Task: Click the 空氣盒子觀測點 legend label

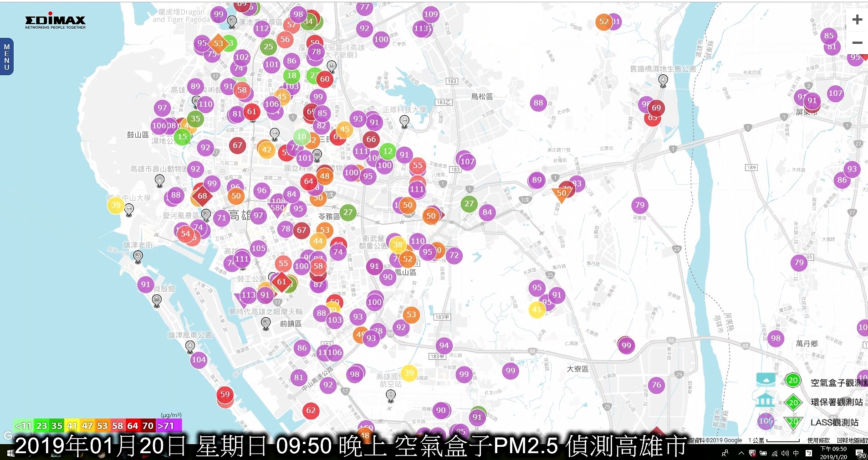Action: point(839,383)
